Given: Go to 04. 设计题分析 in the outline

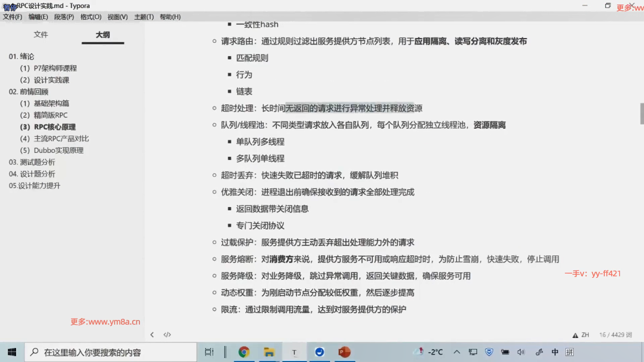Looking at the screenshot, I should tap(32, 174).
